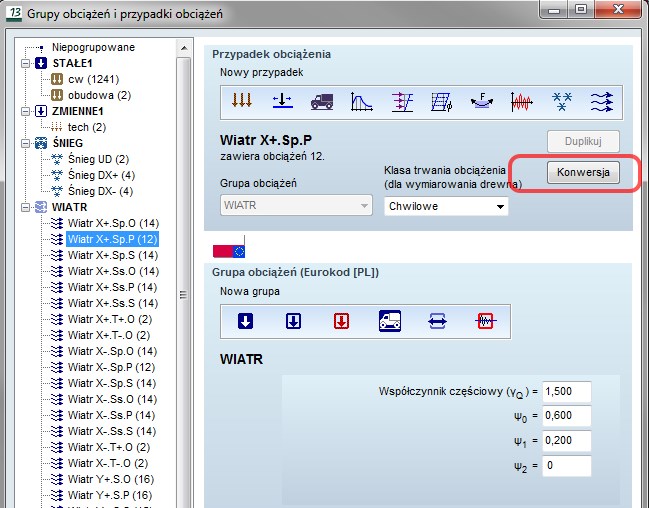Select Niepogrupowane in the tree
This screenshot has height=508, width=649.
click(93, 47)
